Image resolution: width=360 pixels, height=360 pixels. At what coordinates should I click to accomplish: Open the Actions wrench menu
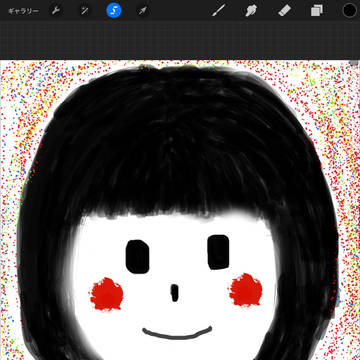56,11
